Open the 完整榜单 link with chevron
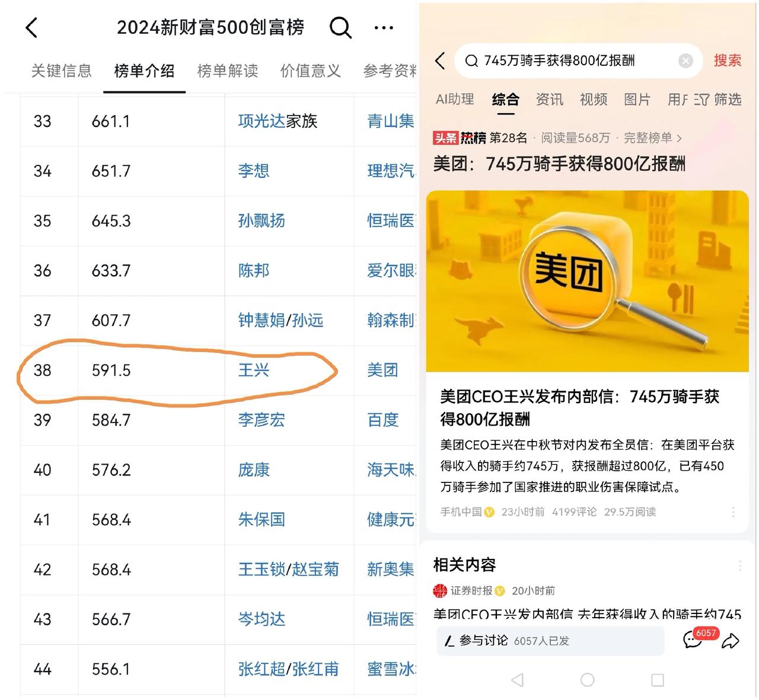The width and height of the screenshot is (759, 700). coord(653,138)
